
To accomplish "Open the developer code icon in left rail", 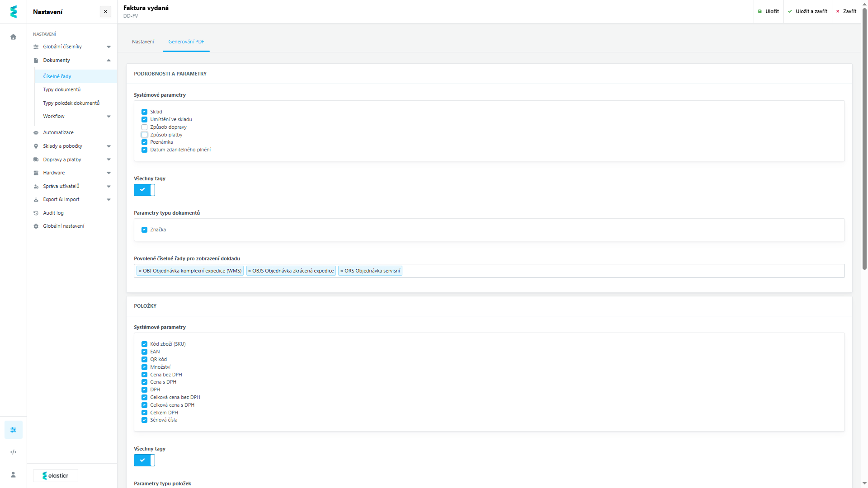I will click(x=13, y=452).
